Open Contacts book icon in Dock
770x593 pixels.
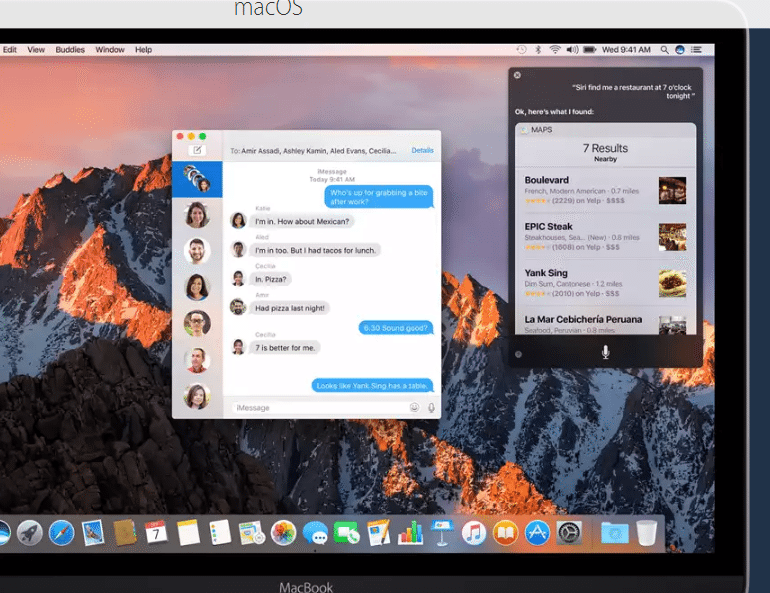coord(125,533)
